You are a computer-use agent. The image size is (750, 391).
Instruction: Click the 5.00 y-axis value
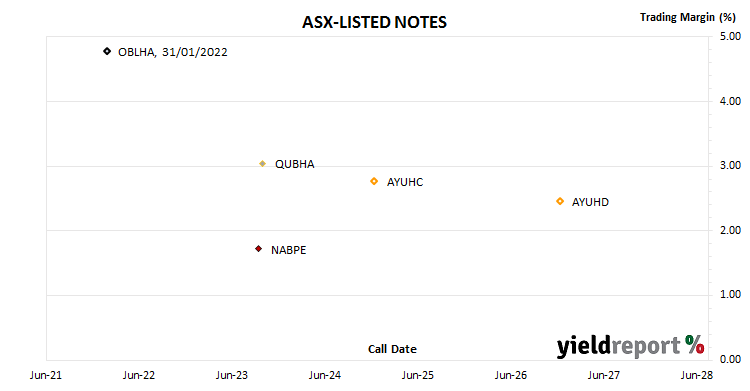pos(730,36)
